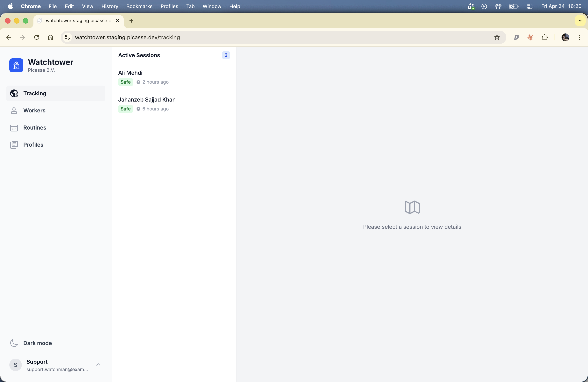
Task: Open Routines in the sidebar
Action: click(56, 128)
